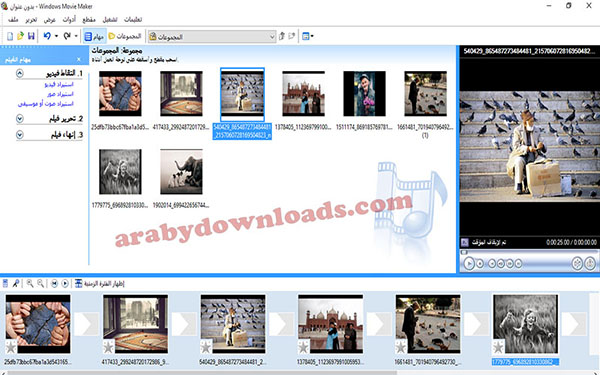Click the Undo arrow icon

(47, 36)
